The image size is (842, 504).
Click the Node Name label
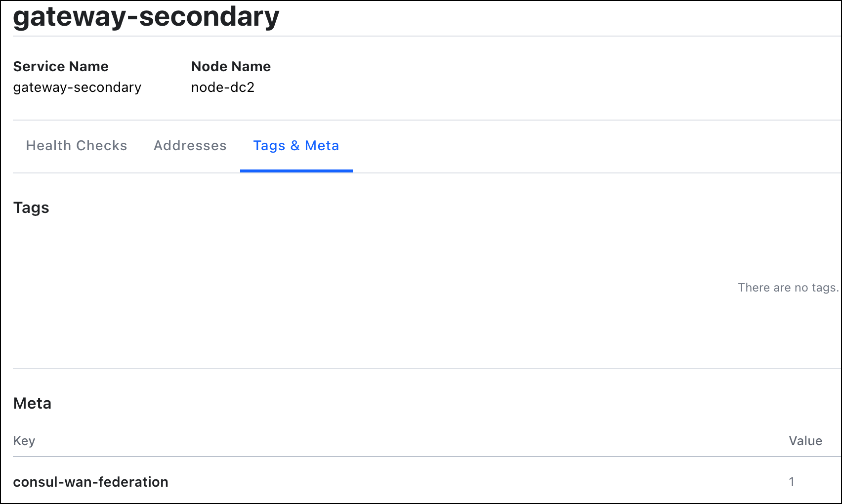coord(231,66)
